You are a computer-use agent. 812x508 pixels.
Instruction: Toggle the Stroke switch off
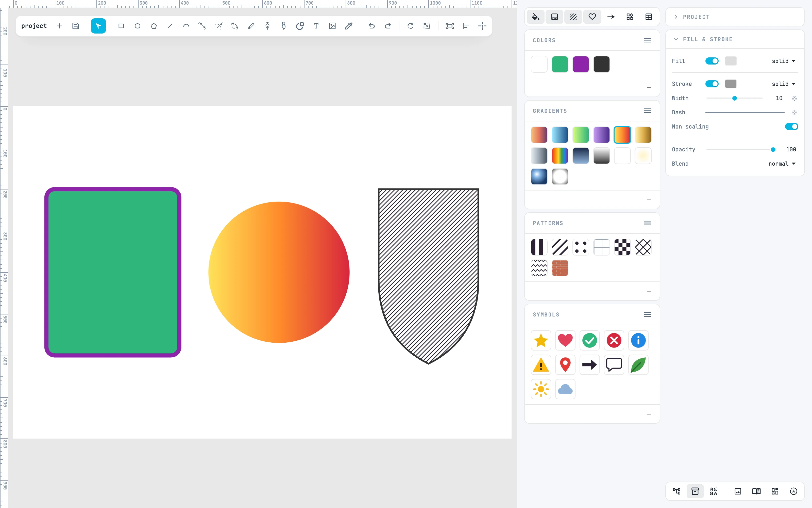coord(712,84)
